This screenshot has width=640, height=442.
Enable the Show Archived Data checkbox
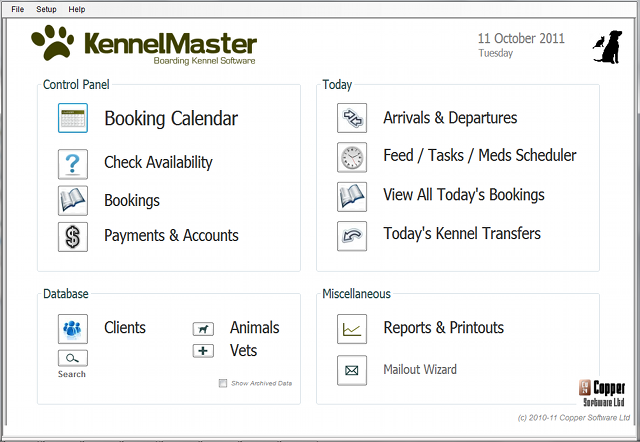pyautogui.click(x=223, y=383)
